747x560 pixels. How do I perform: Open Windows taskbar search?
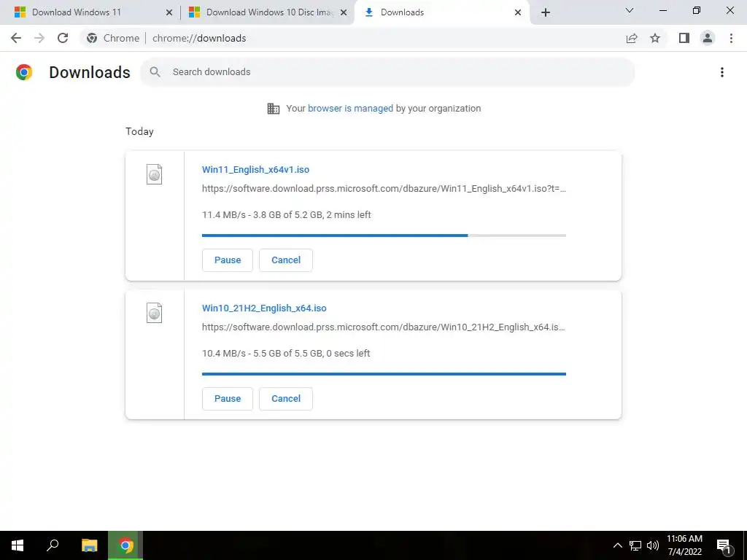tap(53, 545)
